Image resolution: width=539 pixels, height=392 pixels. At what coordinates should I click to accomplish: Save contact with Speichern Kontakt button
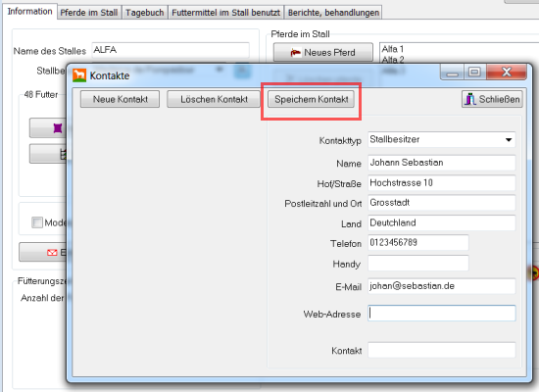coord(311,99)
